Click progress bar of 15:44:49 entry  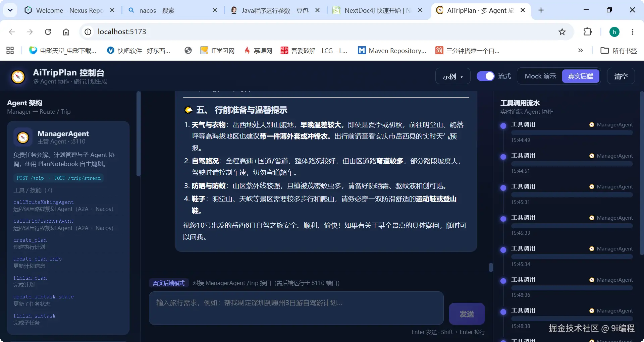click(572, 133)
